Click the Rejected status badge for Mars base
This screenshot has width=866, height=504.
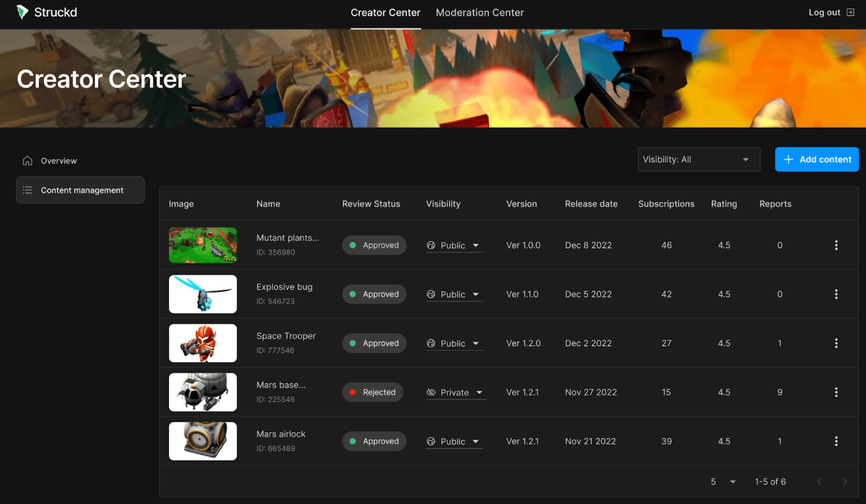click(x=372, y=392)
